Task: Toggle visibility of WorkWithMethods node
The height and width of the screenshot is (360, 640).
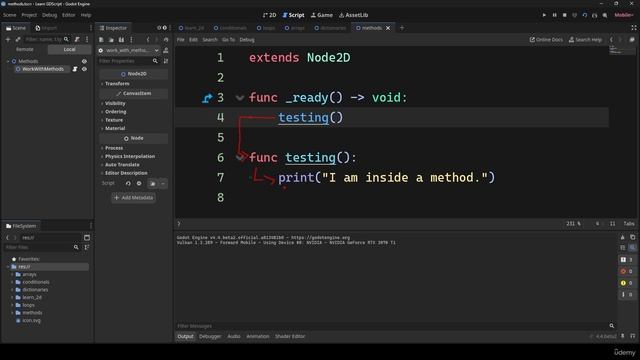Action: tap(84, 69)
